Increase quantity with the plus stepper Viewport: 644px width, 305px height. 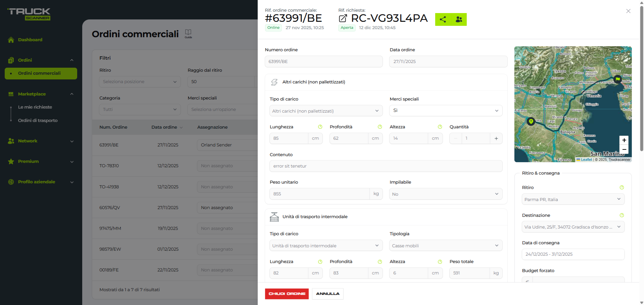coord(496,138)
